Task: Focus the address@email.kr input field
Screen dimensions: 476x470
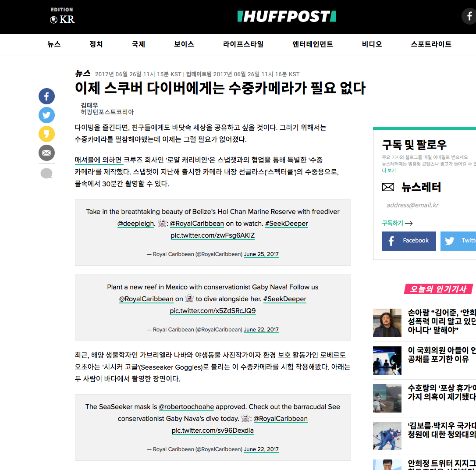Action: [429, 205]
